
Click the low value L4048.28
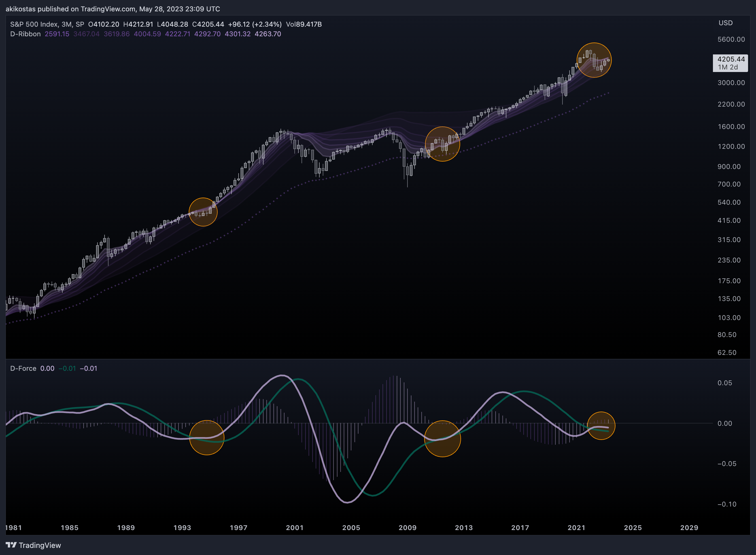pyautogui.click(x=172, y=24)
